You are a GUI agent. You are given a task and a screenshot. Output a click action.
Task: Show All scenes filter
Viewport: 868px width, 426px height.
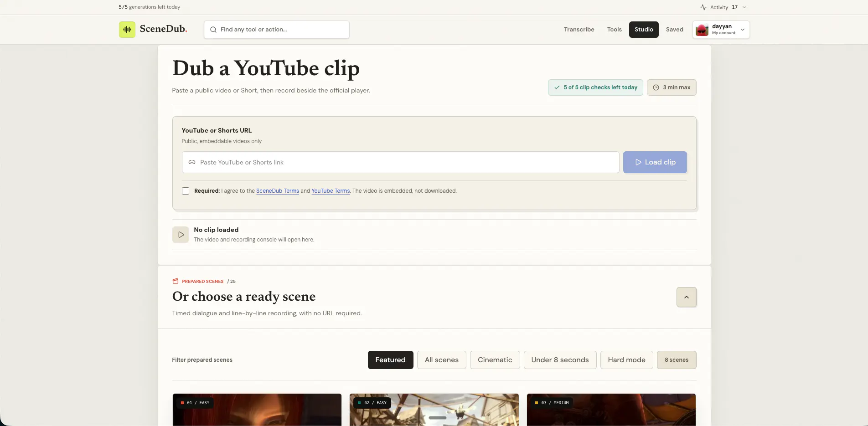pos(442,360)
